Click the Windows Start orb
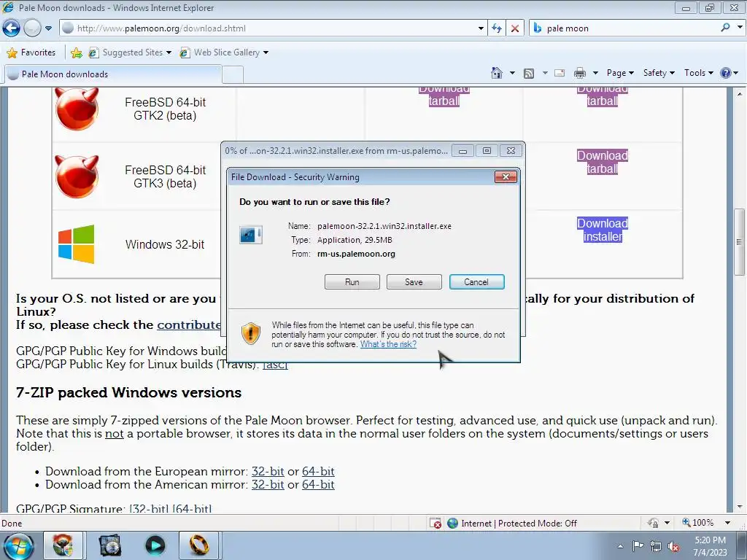Image resolution: width=747 pixels, height=560 pixels. (18, 545)
